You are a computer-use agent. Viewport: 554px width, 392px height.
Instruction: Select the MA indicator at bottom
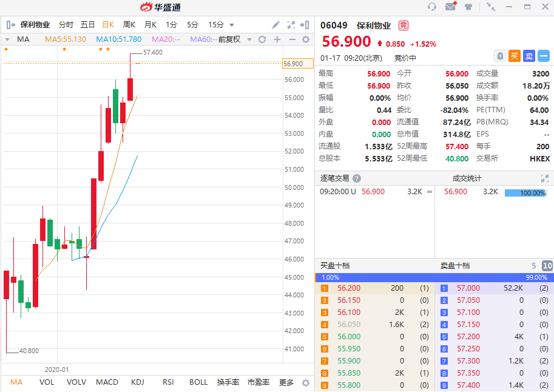16,382
